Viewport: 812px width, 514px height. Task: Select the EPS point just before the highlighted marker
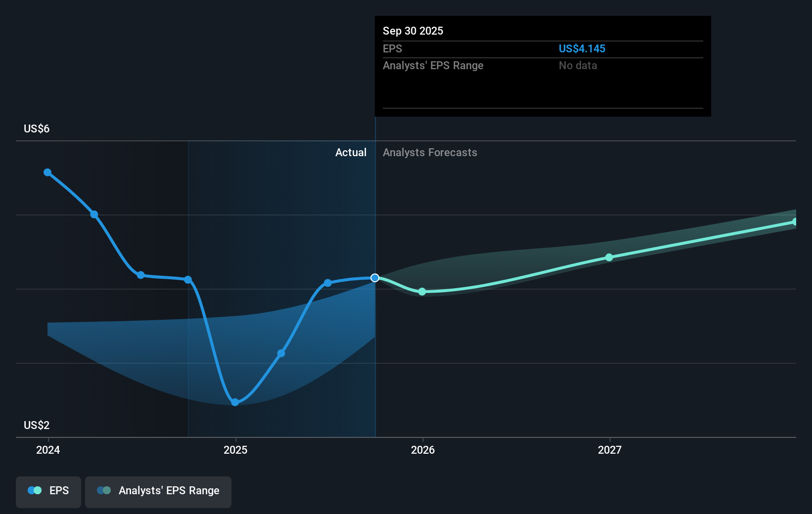click(x=327, y=283)
